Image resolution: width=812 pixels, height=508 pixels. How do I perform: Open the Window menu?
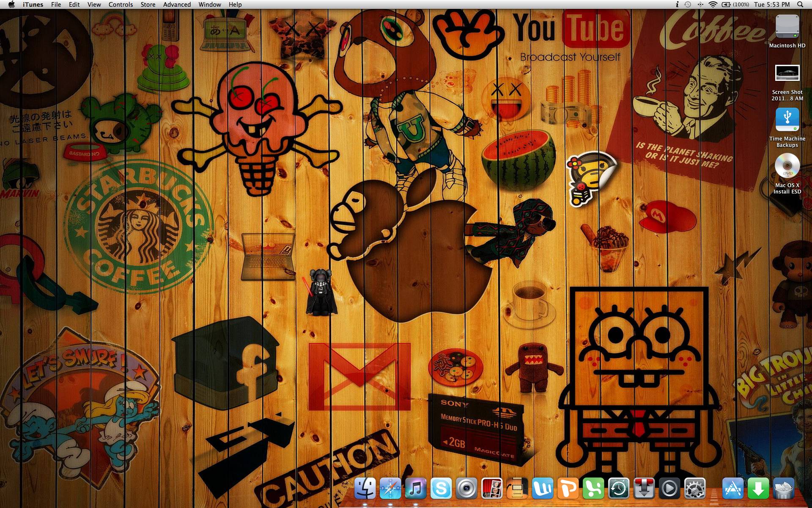coord(210,5)
